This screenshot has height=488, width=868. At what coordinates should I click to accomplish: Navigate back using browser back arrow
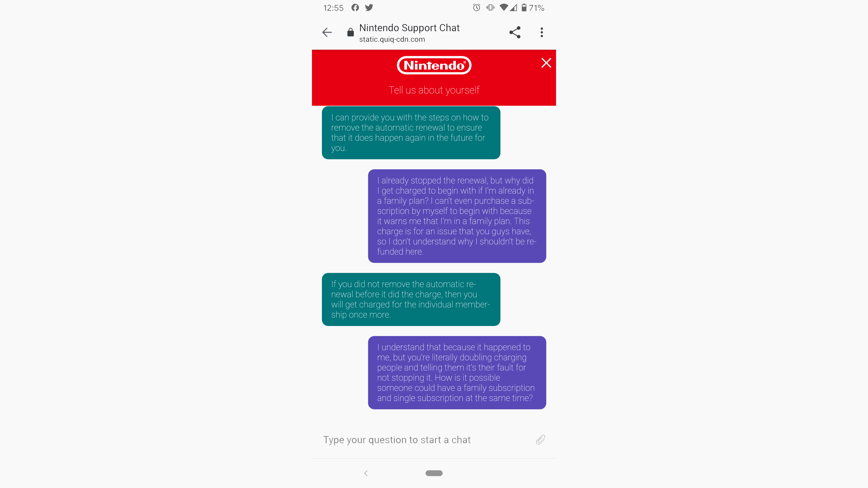click(x=327, y=32)
